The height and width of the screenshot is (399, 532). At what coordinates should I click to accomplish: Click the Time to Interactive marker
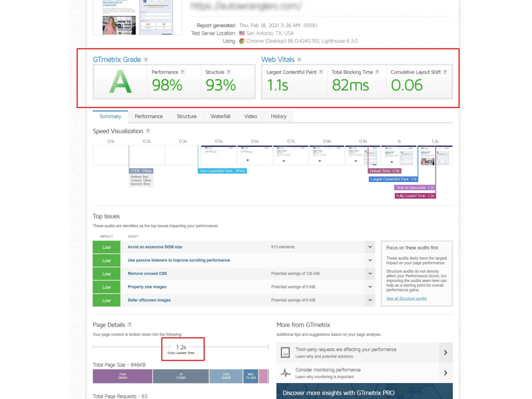coord(415,188)
